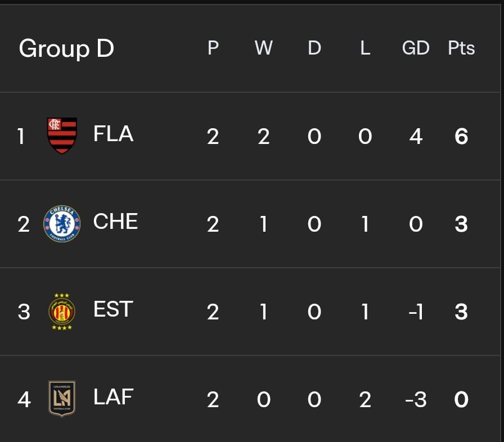Click EST's goal difference -1
Image resolution: width=504 pixels, height=442 pixels.
[416, 312]
